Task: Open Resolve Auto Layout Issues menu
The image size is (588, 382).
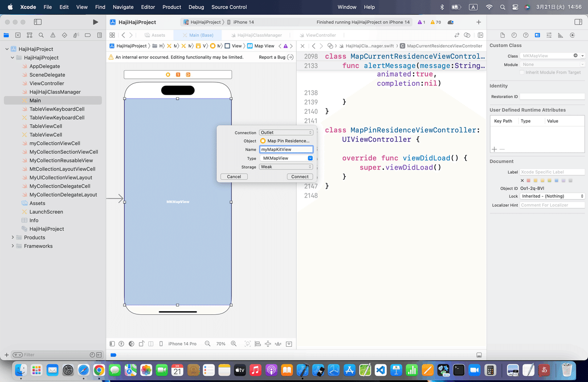Action: (279, 344)
